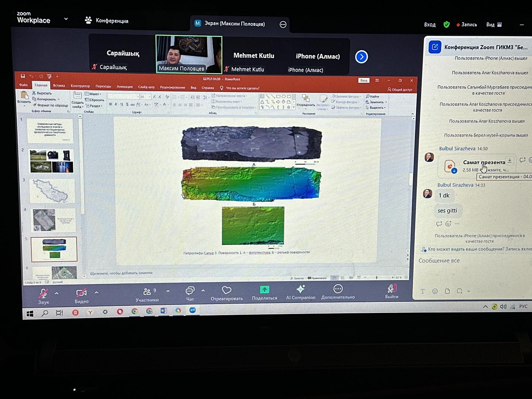The height and width of the screenshot is (399, 532).
Task: Show next participants with blue arrow button
Action: 361,57
